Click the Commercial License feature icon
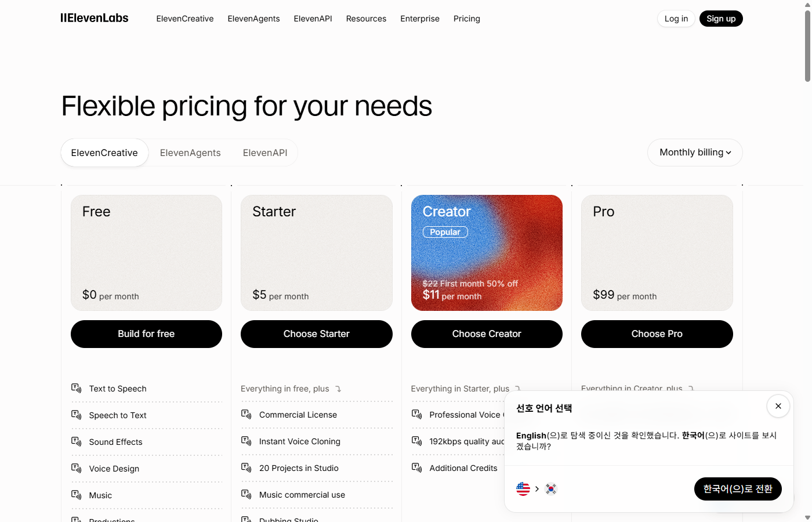This screenshot has width=812, height=522. (246, 414)
